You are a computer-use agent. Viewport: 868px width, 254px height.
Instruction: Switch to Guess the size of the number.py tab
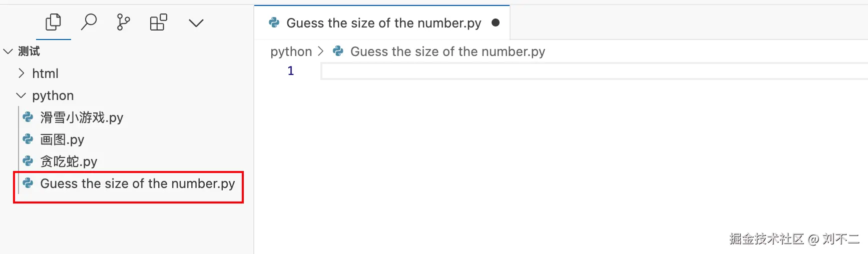coord(383,23)
